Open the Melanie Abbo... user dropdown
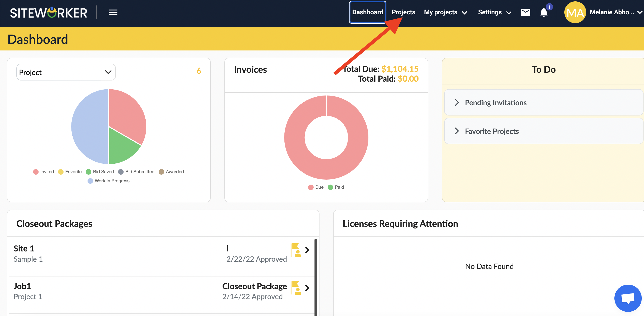The height and width of the screenshot is (316, 644). tap(616, 12)
